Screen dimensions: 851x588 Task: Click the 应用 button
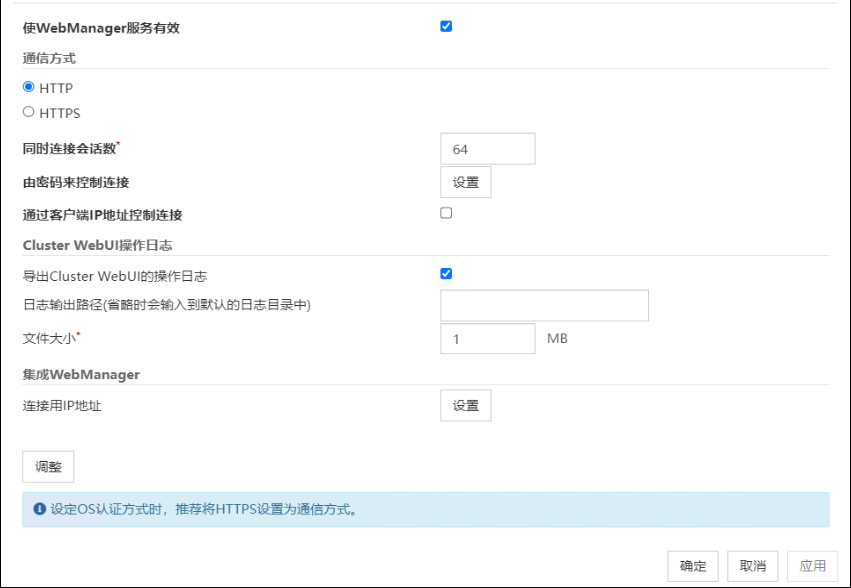pos(812,565)
